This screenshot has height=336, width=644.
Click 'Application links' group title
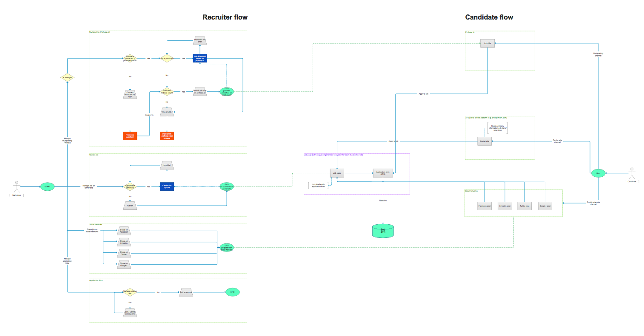(96, 280)
